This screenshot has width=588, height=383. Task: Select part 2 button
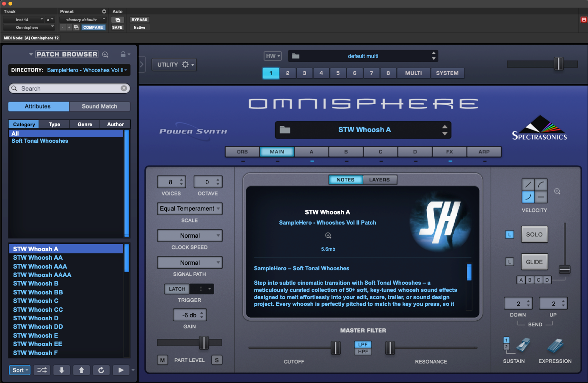coord(287,73)
